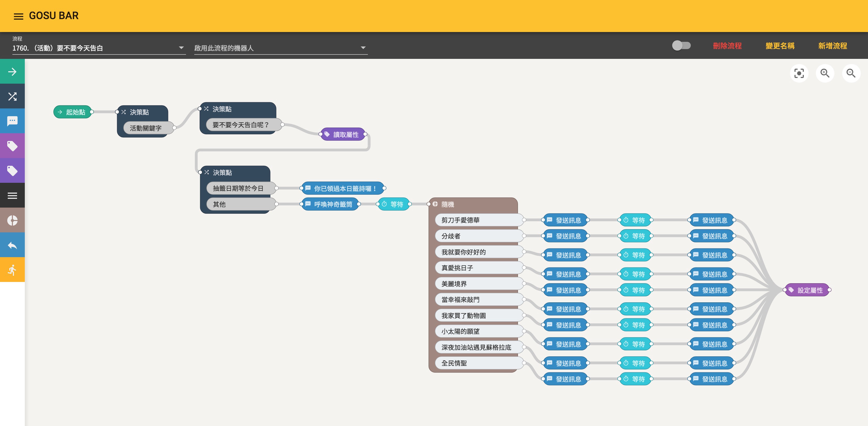Zoom in on the flow canvas

pos(825,73)
